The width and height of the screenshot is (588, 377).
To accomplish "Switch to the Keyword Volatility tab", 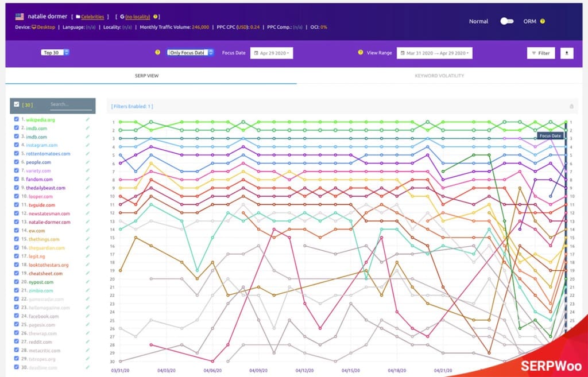I will (x=439, y=76).
